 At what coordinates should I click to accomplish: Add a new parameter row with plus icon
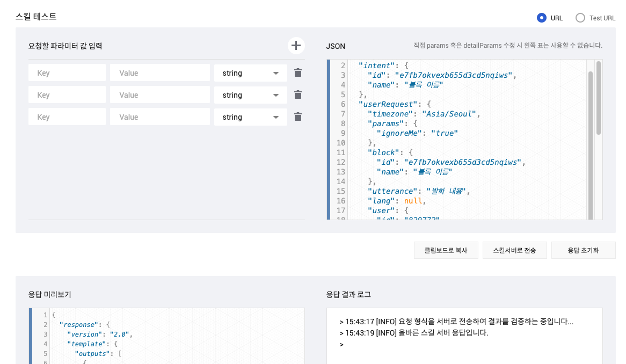click(296, 46)
